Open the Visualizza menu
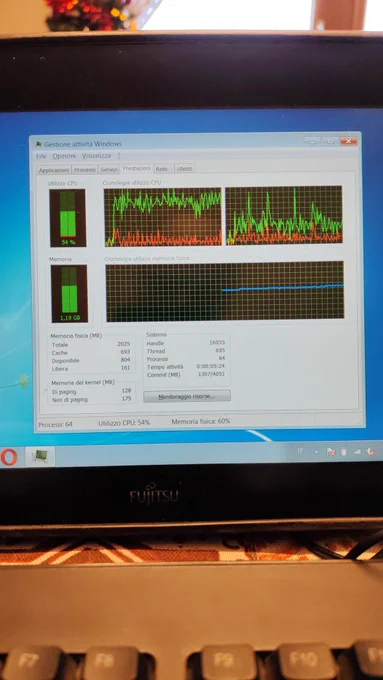Image resolution: width=383 pixels, height=680 pixels. (x=96, y=156)
